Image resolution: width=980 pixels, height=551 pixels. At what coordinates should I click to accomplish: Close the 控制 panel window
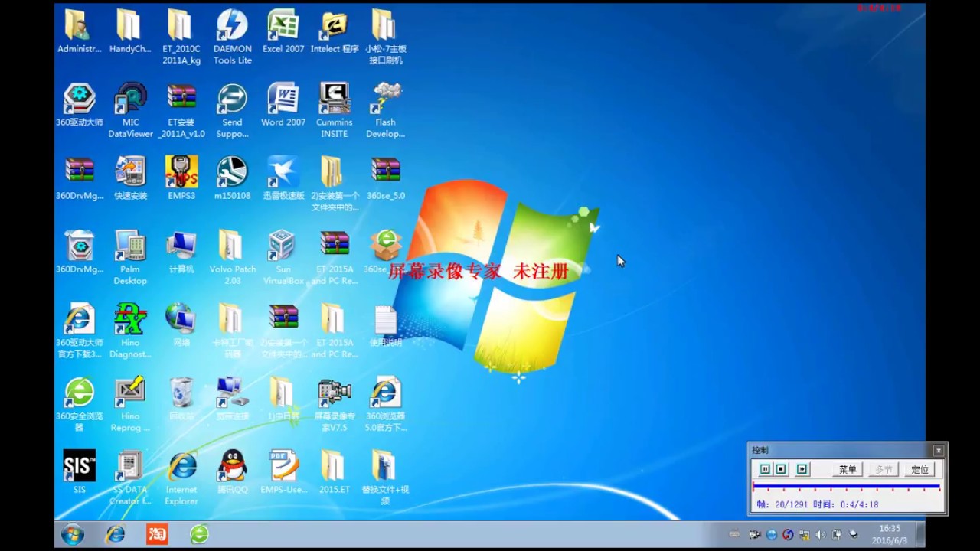pos(939,450)
